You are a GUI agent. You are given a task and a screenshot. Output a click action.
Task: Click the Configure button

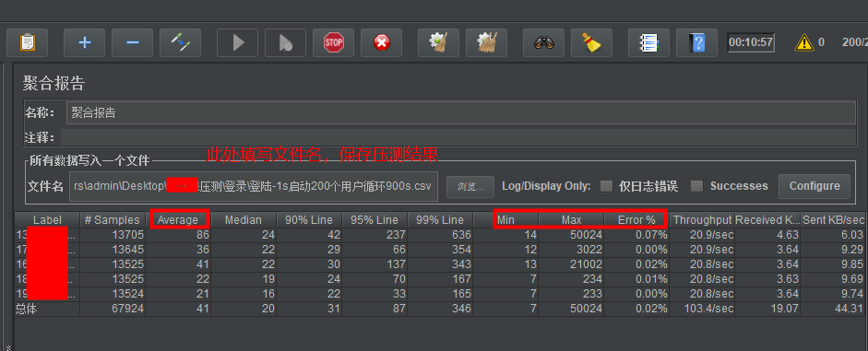814,186
